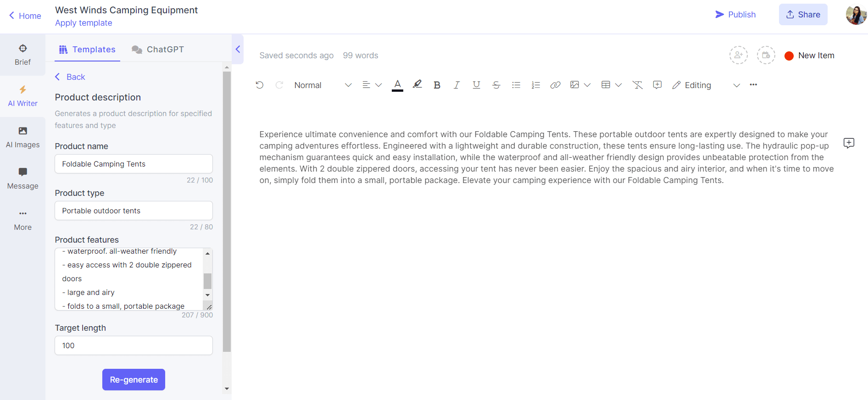Viewport: 868px width, 400px height.
Task: Add a comment from the toolbar
Action: 657,85
